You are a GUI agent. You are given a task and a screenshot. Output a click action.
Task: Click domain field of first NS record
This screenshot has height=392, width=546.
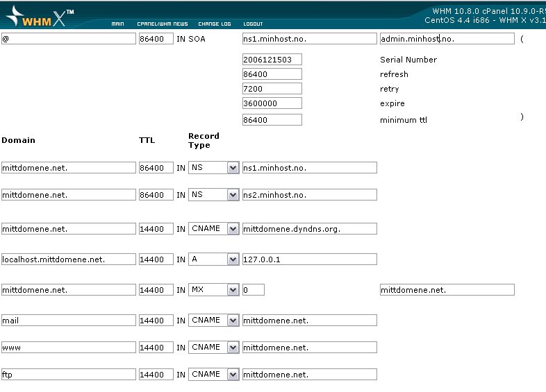pyautogui.click(x=69, y=168)
